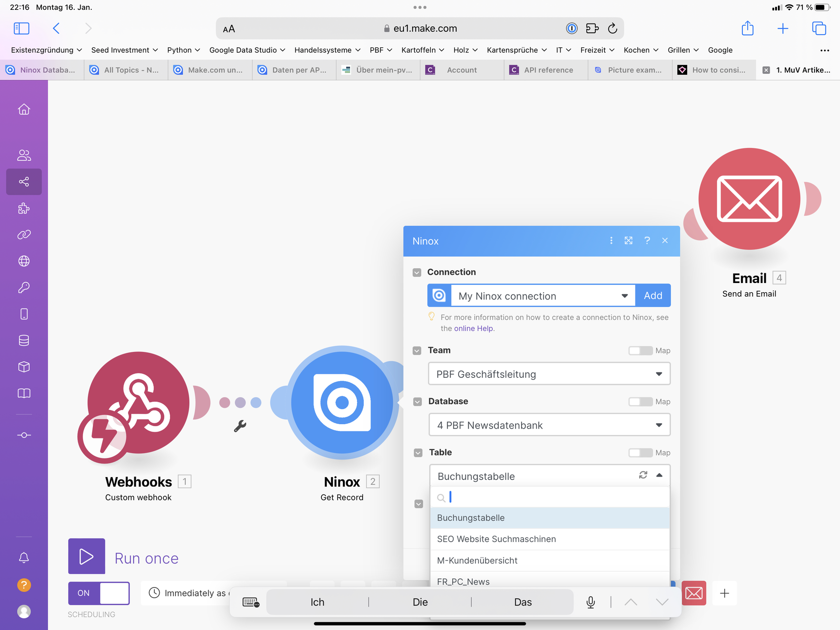Enable the Map toggle for Table
The height and width of the screenshot is (630, 840).
[x=641, y=453]
